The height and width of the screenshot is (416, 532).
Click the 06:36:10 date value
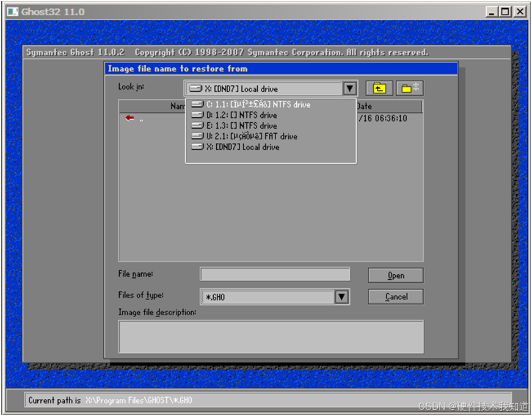point(390,119)
